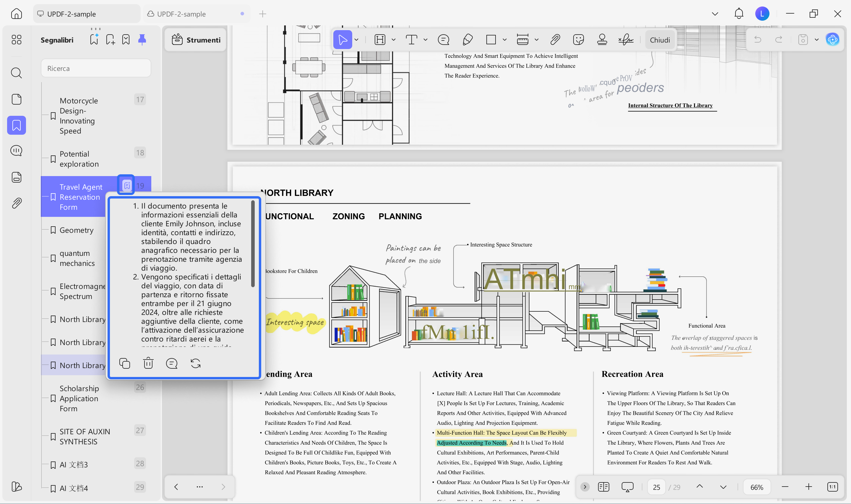The width and height of the screenshot is (851, 504).
Task: Open the Scholarship Application Form bookmark
Action: pos(79,398)
